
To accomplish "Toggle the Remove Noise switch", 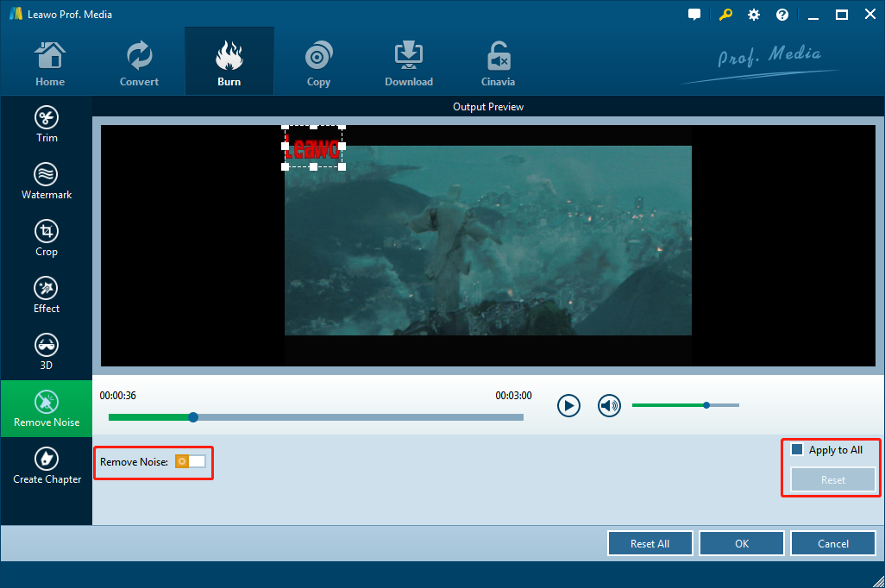I will click(x=191, y=461).
